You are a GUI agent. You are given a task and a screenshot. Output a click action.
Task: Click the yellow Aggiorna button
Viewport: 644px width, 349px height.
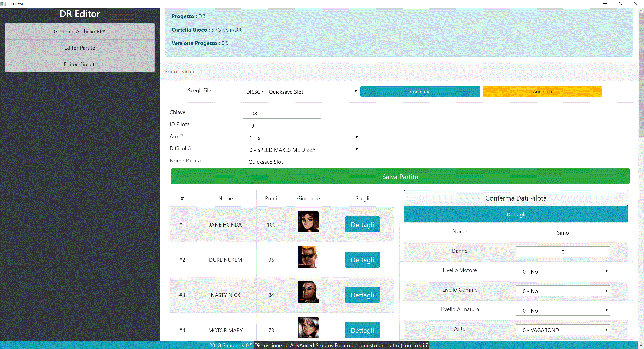(542, 92)
